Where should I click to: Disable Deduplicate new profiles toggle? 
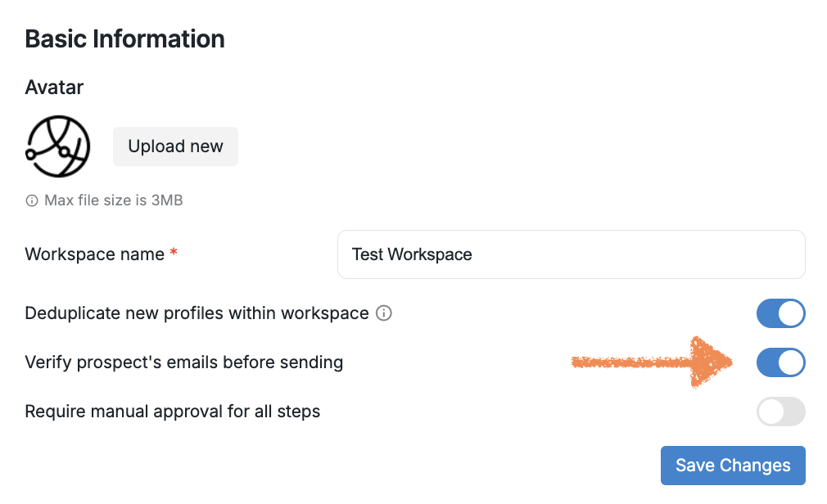pos(780,313)
